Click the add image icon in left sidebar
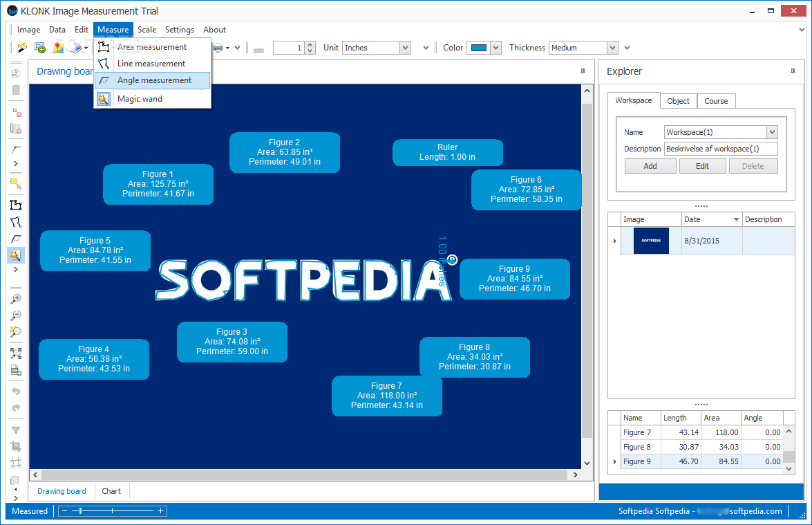812x525 pixels. click(16, 370)
